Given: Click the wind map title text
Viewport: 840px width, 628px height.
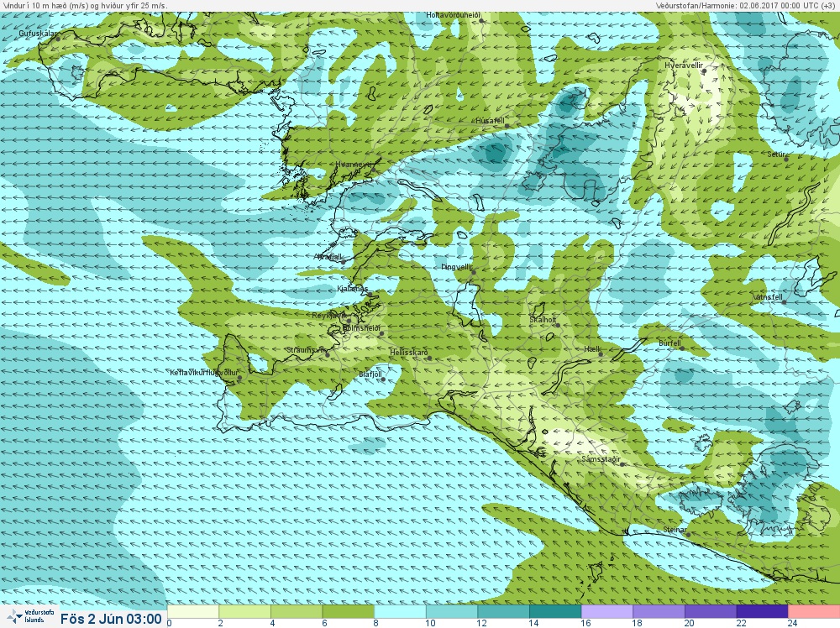Looking at the screenshot, I should (x=85, y=5).
